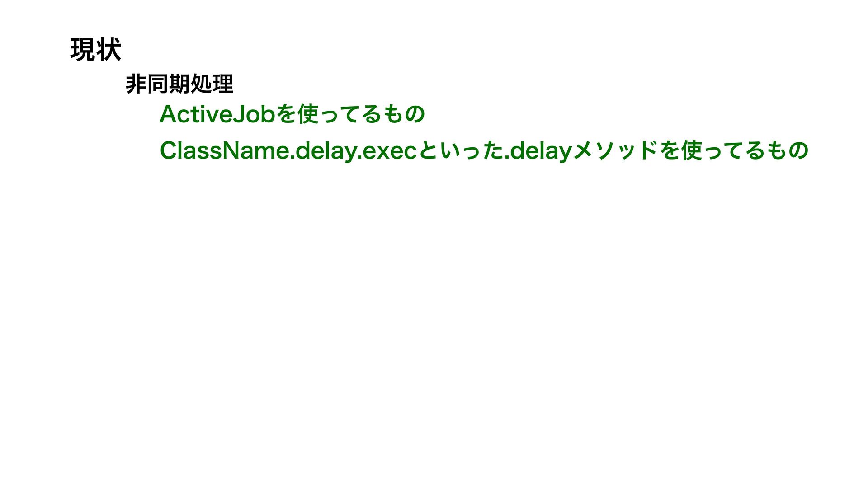Screen dimensions: 868x488
Task: Click the word ActiveJob in green
Action: click(x=217, y=114)
